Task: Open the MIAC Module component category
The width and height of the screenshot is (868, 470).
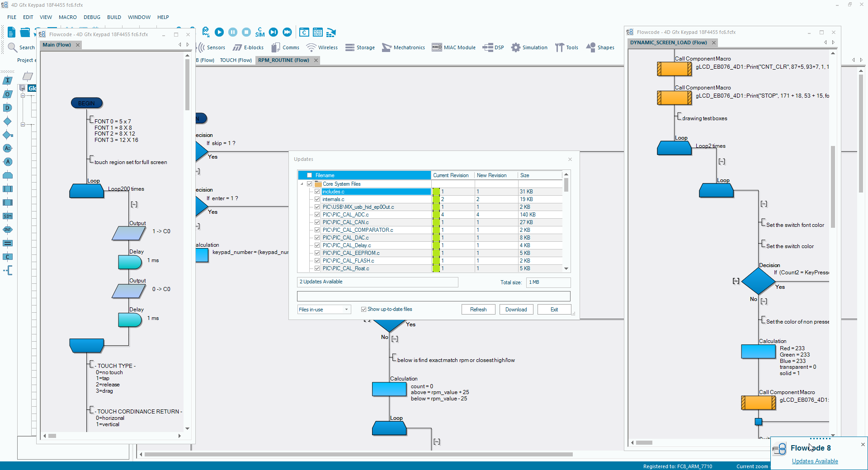Action: pyautogui.click(x=453, y=47)
